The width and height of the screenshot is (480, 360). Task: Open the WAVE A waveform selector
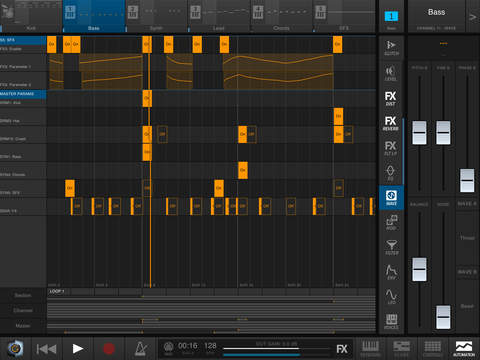click(467, 237)
